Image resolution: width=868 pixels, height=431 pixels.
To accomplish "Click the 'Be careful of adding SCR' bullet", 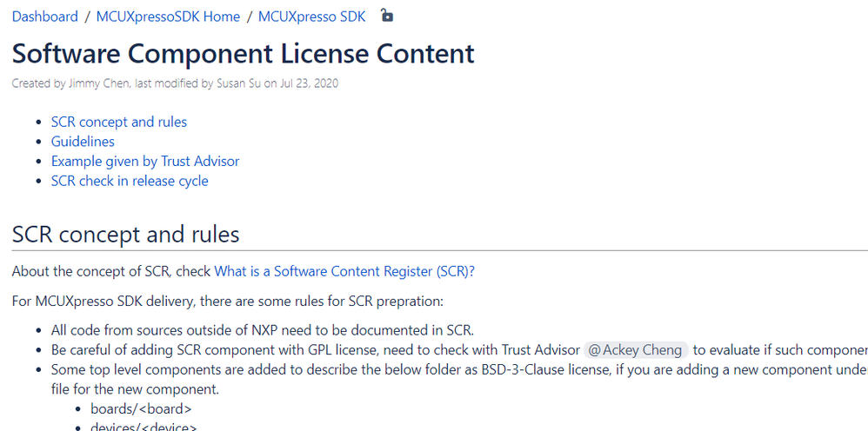I will [459, 350].
